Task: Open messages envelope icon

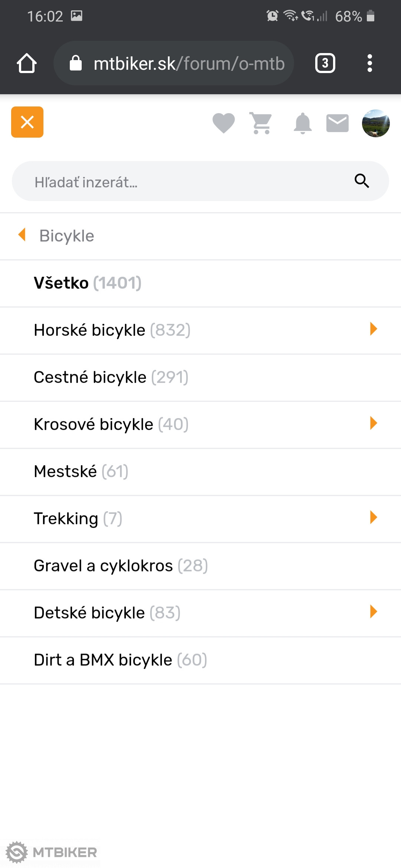Action: point(337,123)
